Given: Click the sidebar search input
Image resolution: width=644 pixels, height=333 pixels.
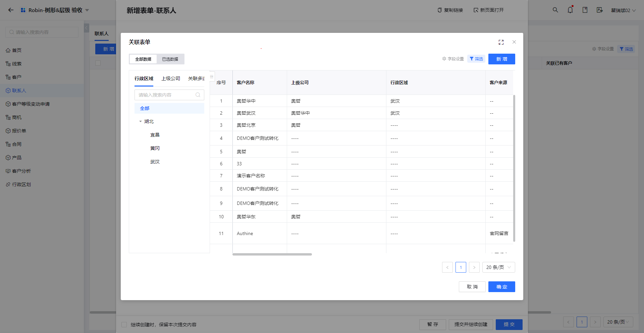Looking at the screenshot, I should pos(42,32).
